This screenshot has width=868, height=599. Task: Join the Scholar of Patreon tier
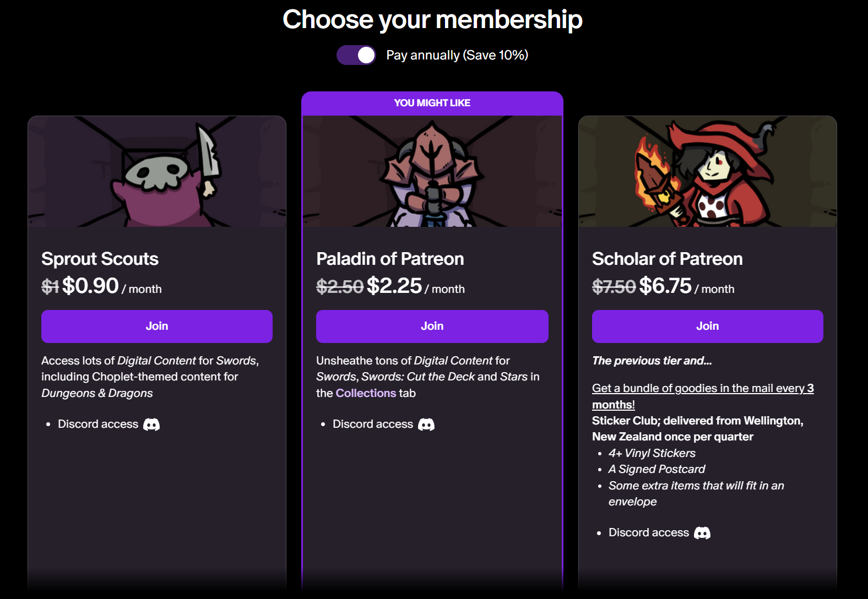pyautogui.click(x=708, y=326)
